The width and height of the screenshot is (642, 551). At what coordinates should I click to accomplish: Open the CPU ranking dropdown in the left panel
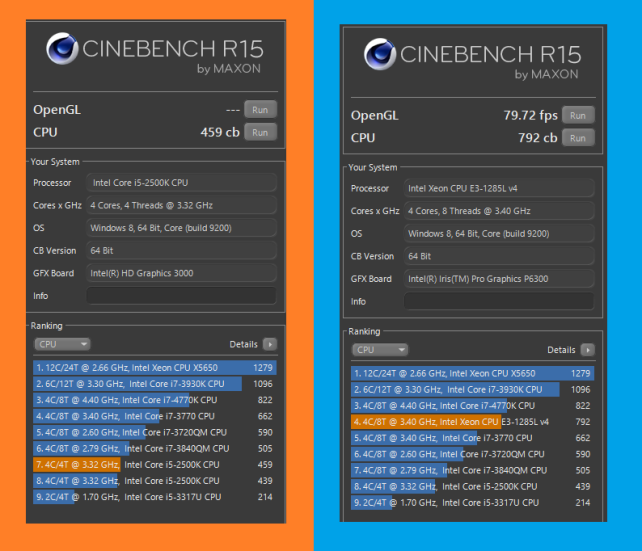coord(62,344)
